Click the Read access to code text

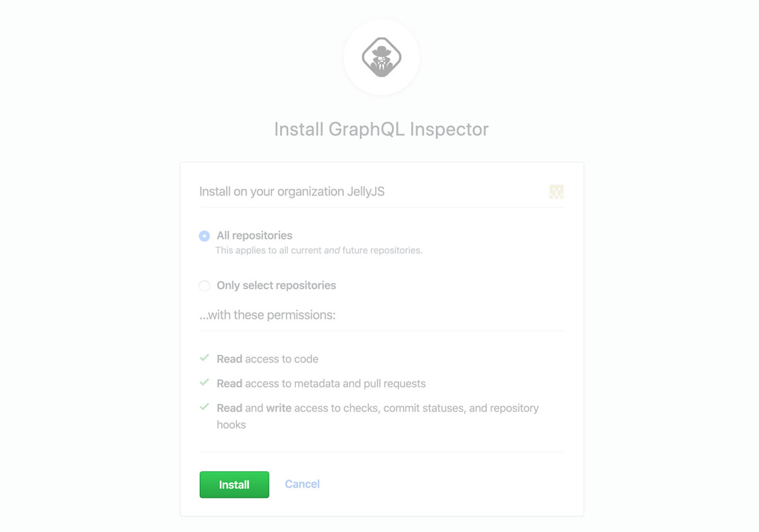267,359
